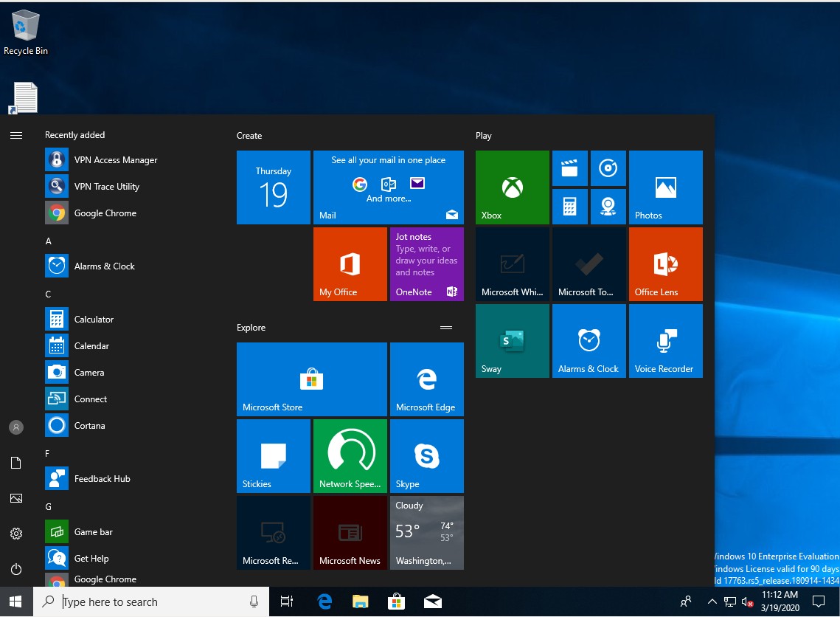Open Groove Music small tile
Screen dimensions: 840x617
[x=608, y=168]
